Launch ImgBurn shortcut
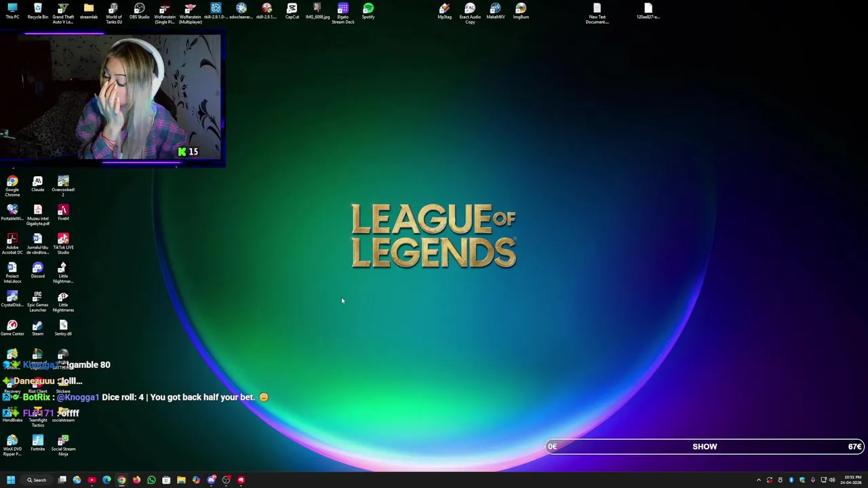Viewport: 868px width, 488px height. (521, 11)
